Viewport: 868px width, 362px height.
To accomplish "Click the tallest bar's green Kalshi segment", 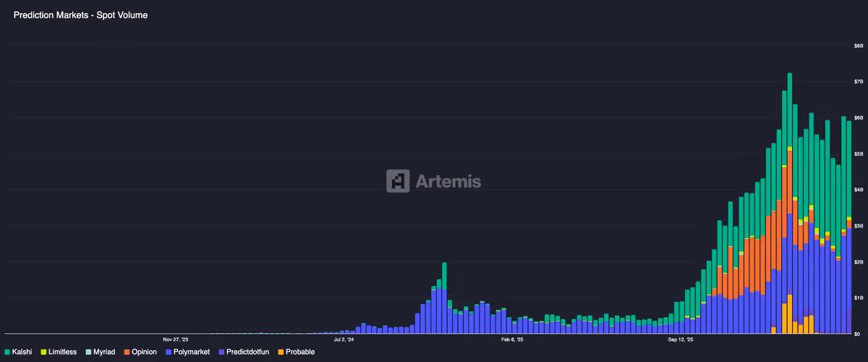I will [790, 109].
